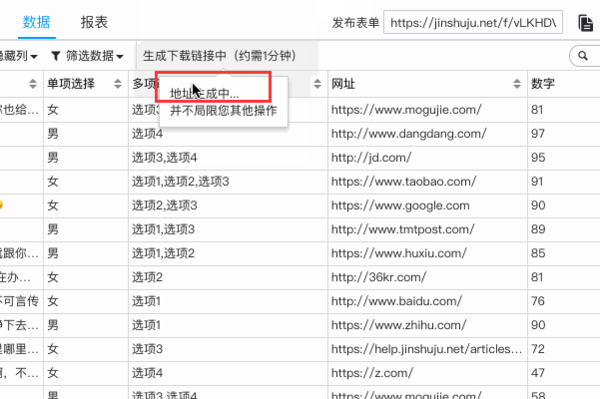The image size is (600, 399).
Task: Click the 选项1,选项2 cell
Action: [228, 253]
